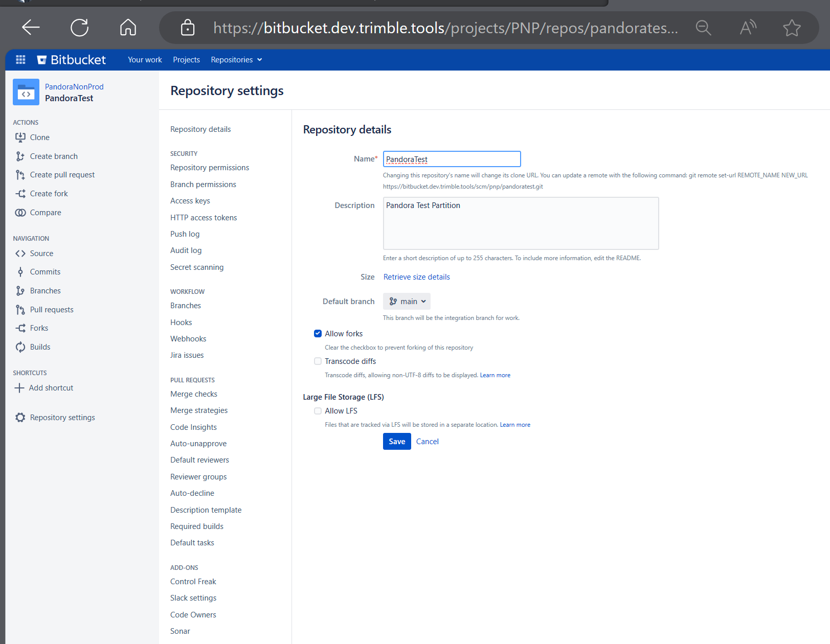Screen dimensions: 830x644
Task: Click into the Name input field
Action: pos(452,159)
